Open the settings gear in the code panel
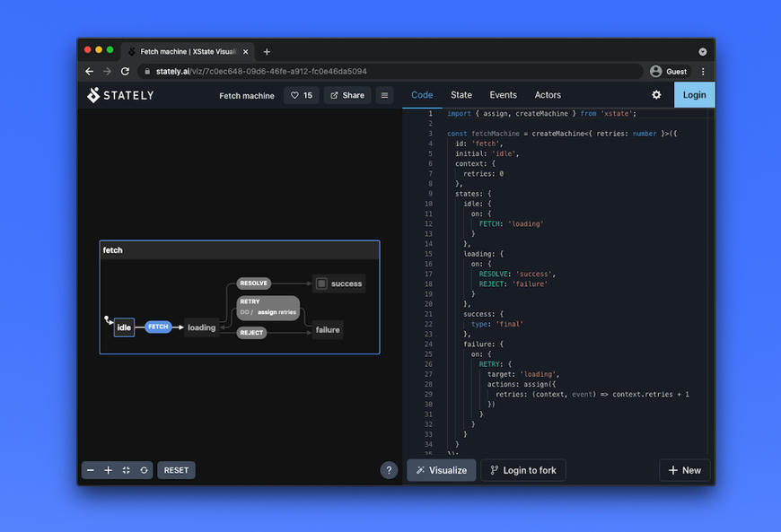 655,94
